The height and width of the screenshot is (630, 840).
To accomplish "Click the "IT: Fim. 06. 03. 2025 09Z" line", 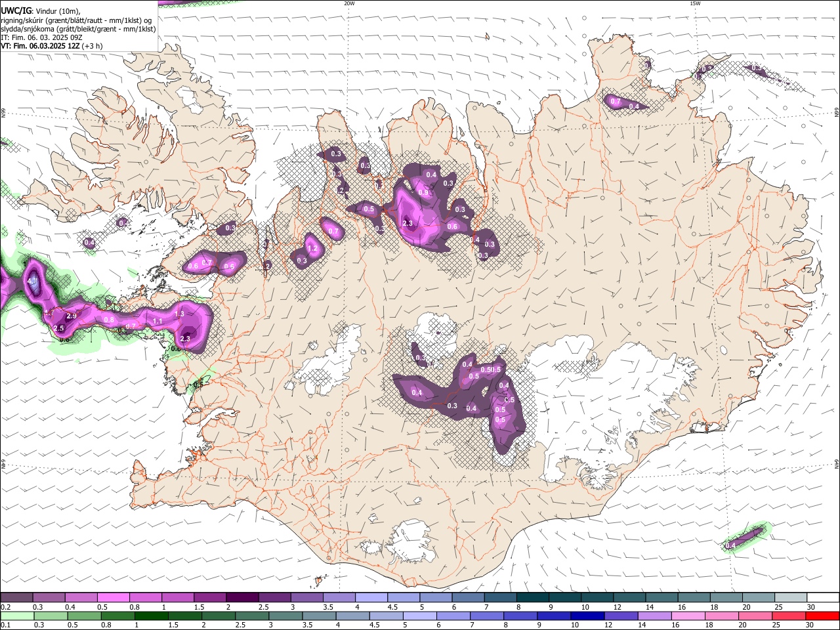I will [41, 37].
